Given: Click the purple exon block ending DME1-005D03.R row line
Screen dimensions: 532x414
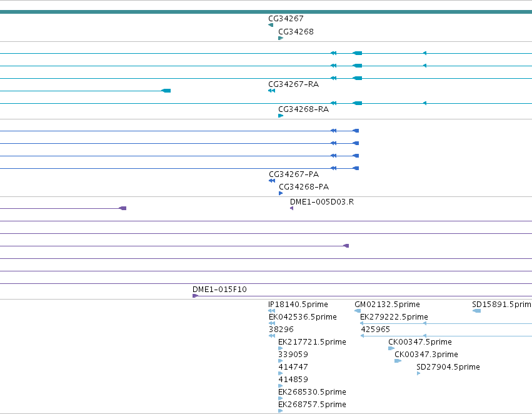Looking at the screenshot, I should 123,208.
